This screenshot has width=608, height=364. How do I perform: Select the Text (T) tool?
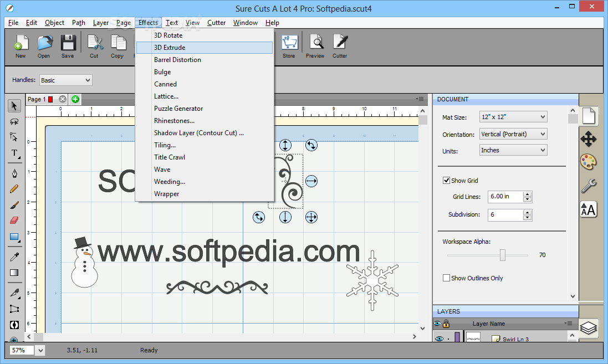pyautogui.click(x=14, y=153)
